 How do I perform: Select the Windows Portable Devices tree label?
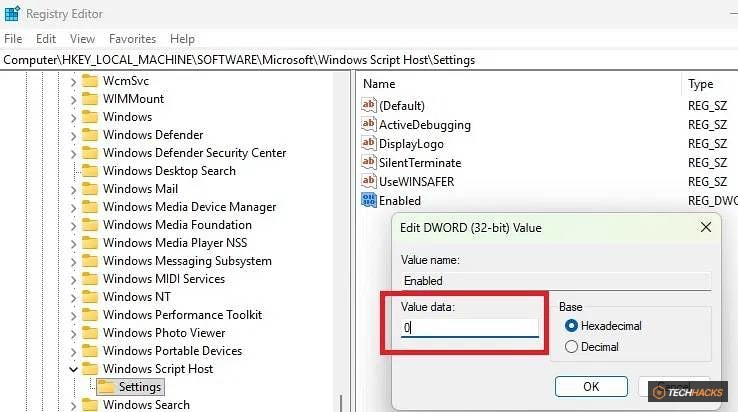tap(172, 351)
